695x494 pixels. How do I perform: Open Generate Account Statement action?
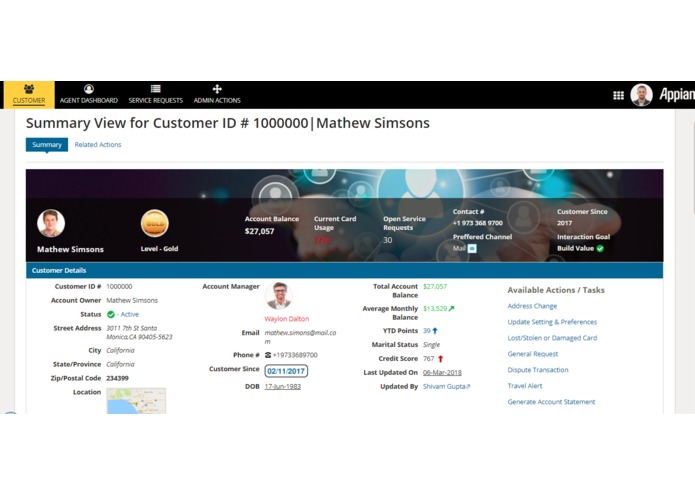(551, 402)
